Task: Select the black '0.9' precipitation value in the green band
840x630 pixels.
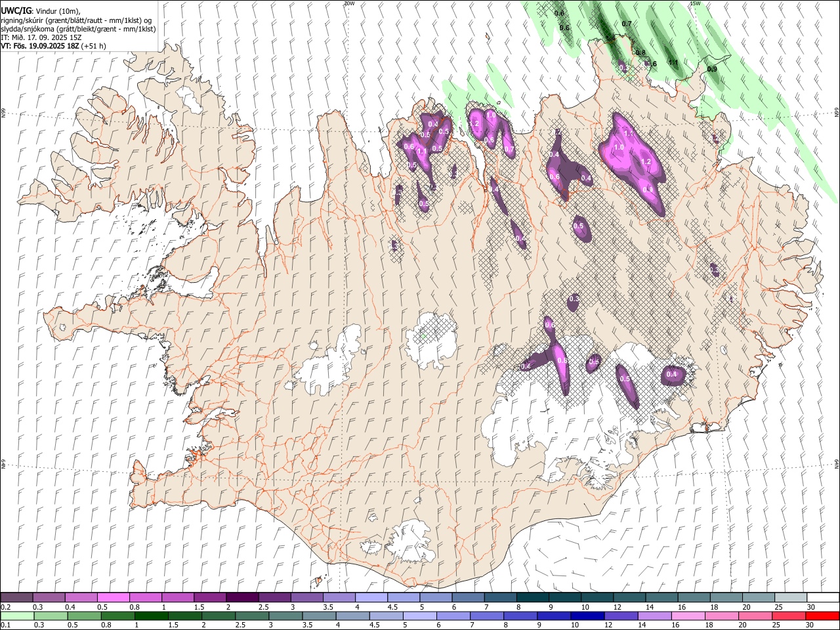Action: [712, 69]
